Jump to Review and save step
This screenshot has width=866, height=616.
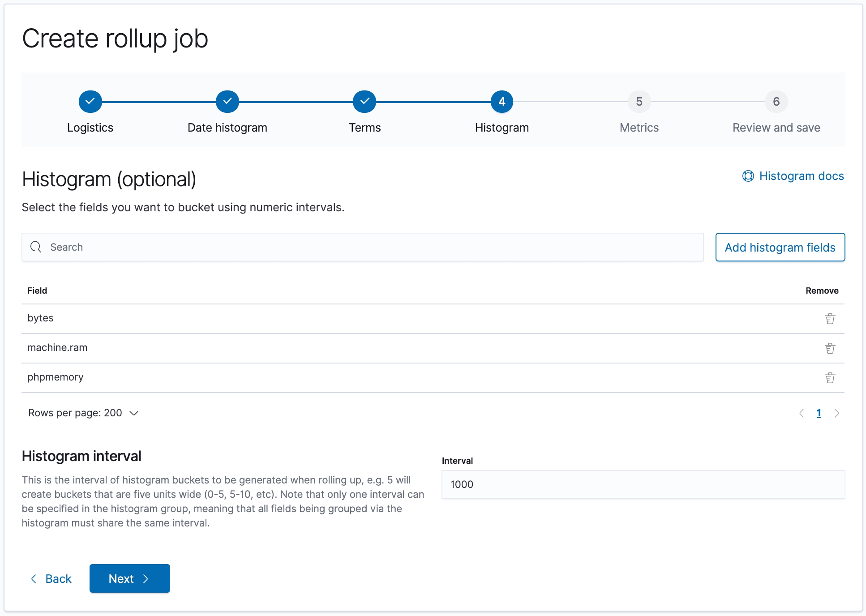pyautogui.click(x=776, y=102)
